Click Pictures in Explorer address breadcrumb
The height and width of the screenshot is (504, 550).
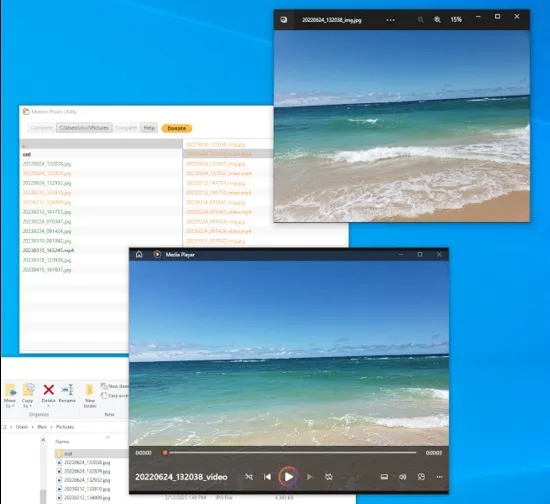(x=65, y=427)
